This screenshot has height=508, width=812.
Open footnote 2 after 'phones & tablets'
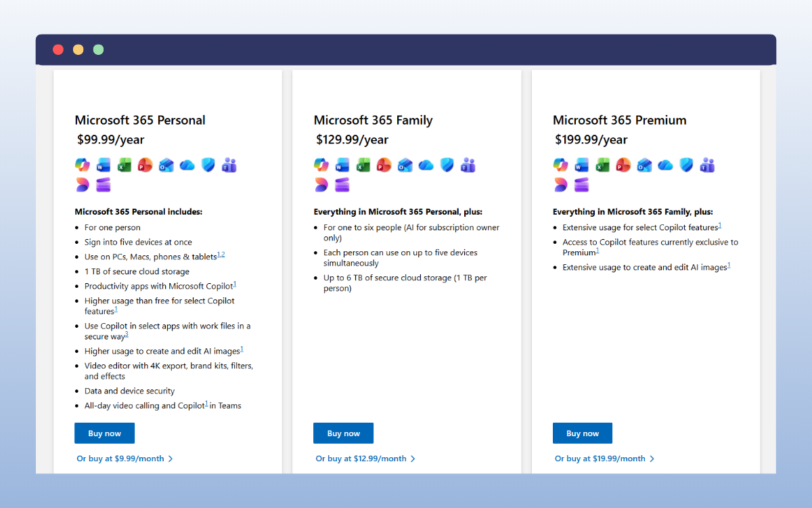[223, 255]
